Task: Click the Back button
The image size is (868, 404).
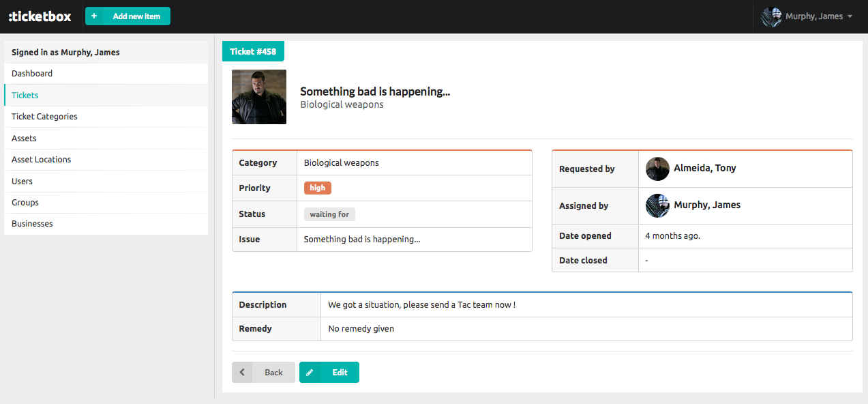Action: (x=263, y=372)
